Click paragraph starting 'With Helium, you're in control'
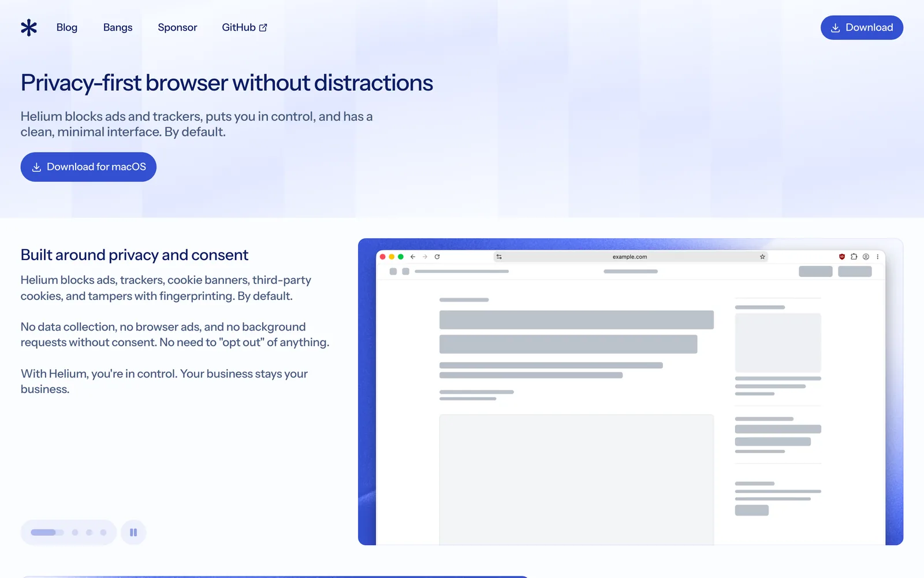 coord(164,381)
